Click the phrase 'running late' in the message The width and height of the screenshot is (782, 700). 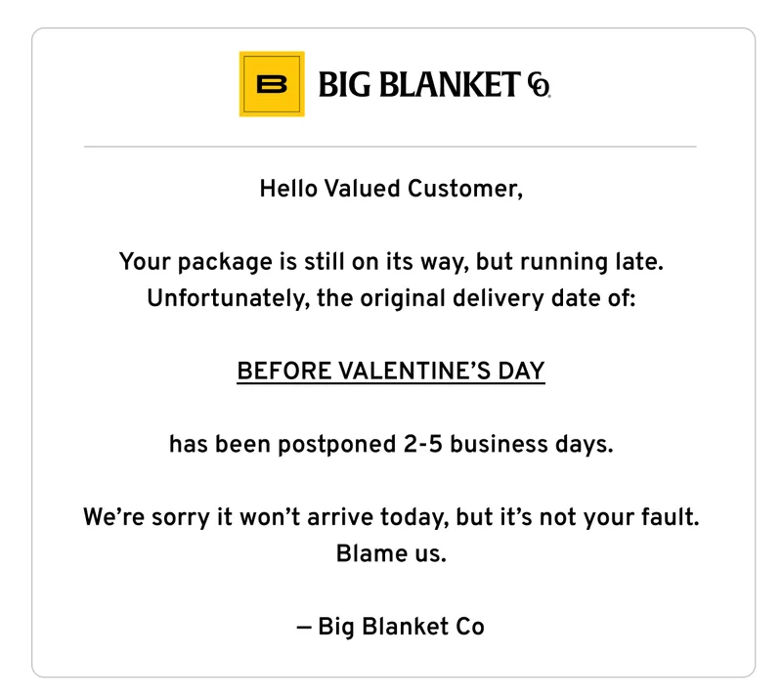click(x=592, y=262)
